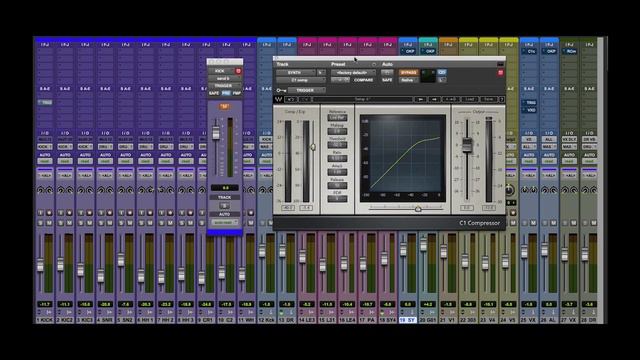Open the factory default preset dropdown
640x360 pixels.
[353, 72]
